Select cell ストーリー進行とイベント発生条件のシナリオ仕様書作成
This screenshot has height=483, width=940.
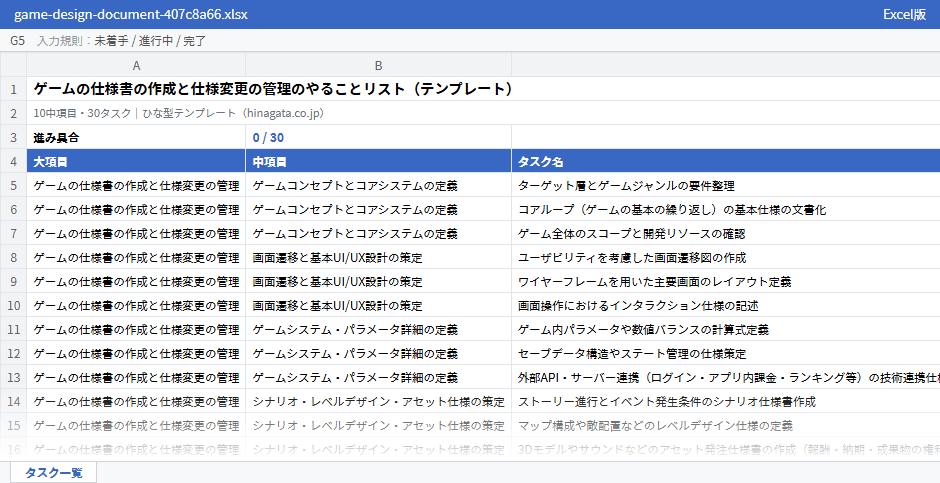pyautogui.click(x=725, y=402)
